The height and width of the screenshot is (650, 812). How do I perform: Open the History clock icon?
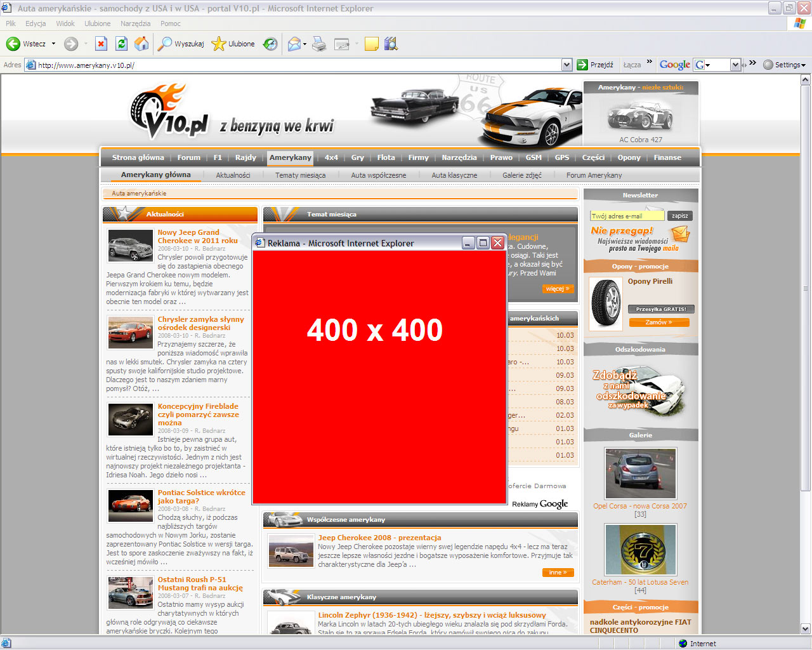(270, 44)
